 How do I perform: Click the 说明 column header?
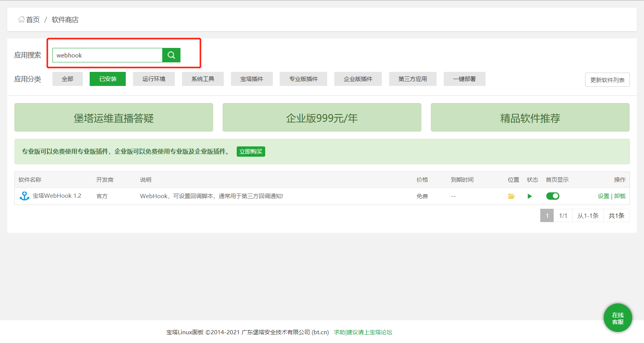point(146,180)
